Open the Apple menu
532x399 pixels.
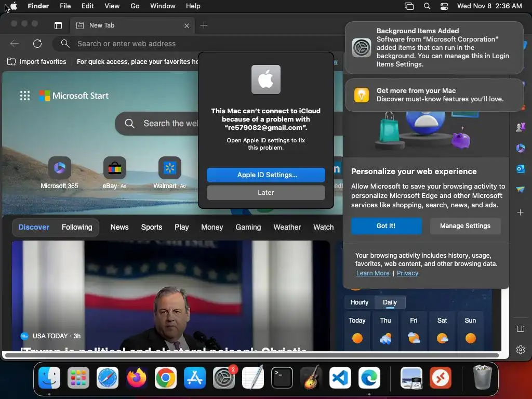pos(14,6)
